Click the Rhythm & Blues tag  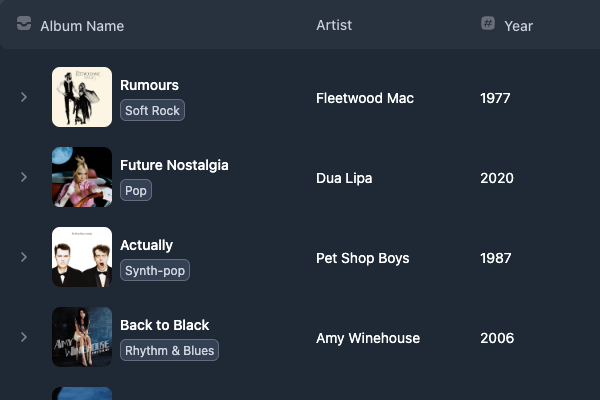170,351
